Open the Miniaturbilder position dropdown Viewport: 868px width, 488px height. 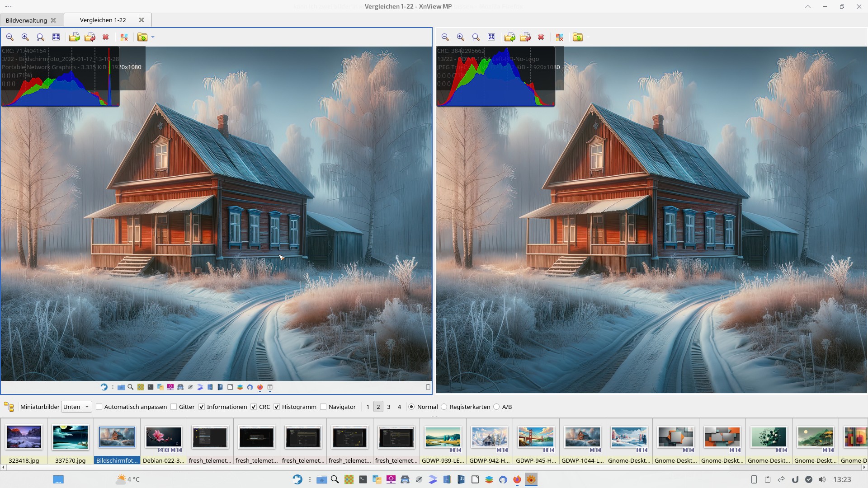pyautogui.click(x=76, y=407)
